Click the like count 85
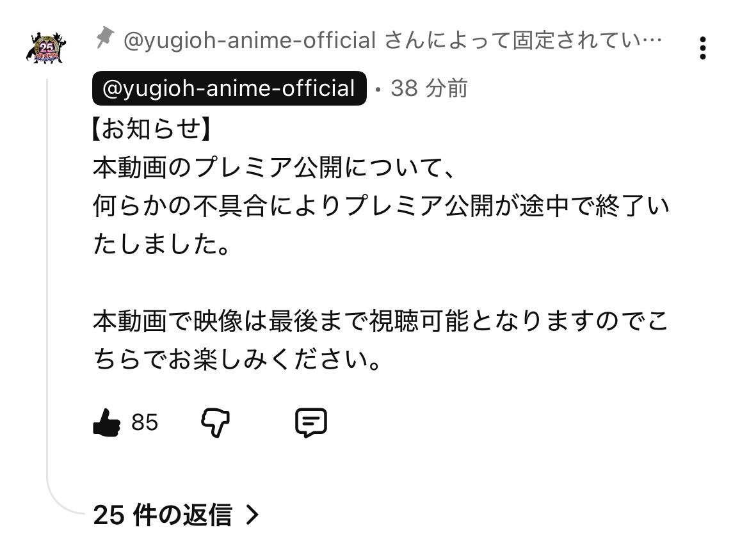 coord(145,422)
